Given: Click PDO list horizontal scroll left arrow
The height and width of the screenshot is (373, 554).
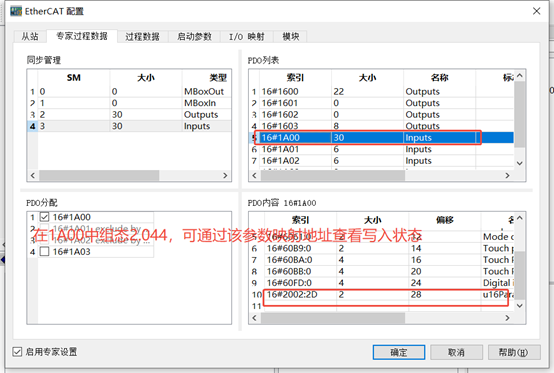Looking at the screenshot, I should coord(254,175).
